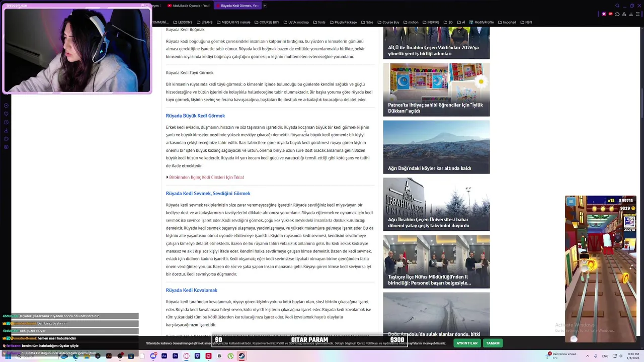This screenshot has height=362, width=644.
Task: Open Rüyada Büyük Kedi Görmek heading
Action: click(x=195, y=116)
